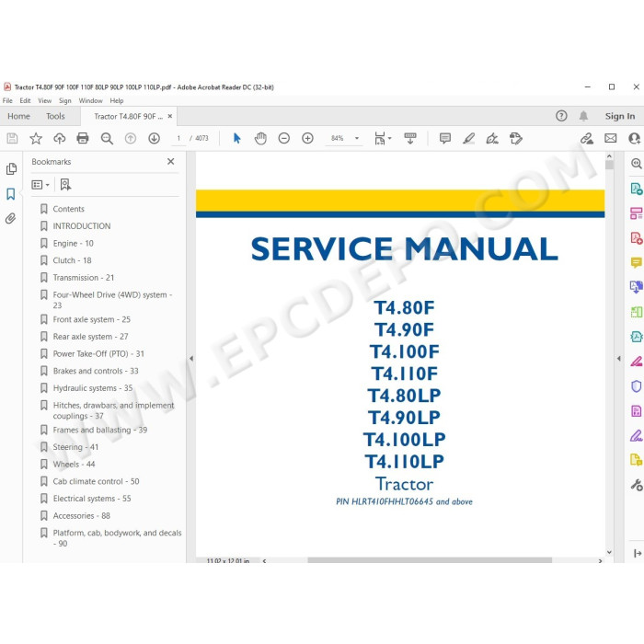This screenshot has width=644, height=644.
Task: Collapse the left navigation pane arrow
Action: coord(191,358)
